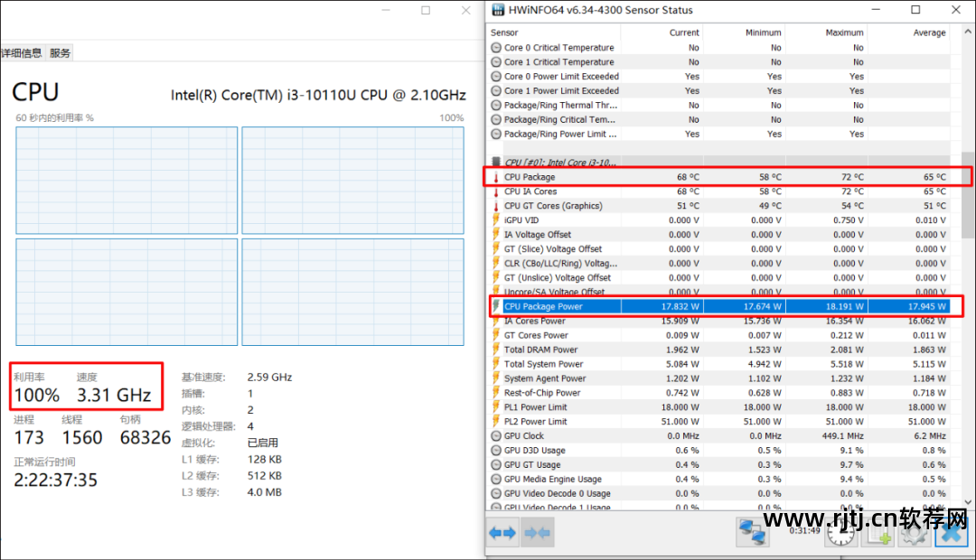Click the sensor list vertical scrollbar thumb
The height and width of the screenshot is (560, 976).
[x=968, y=194]
